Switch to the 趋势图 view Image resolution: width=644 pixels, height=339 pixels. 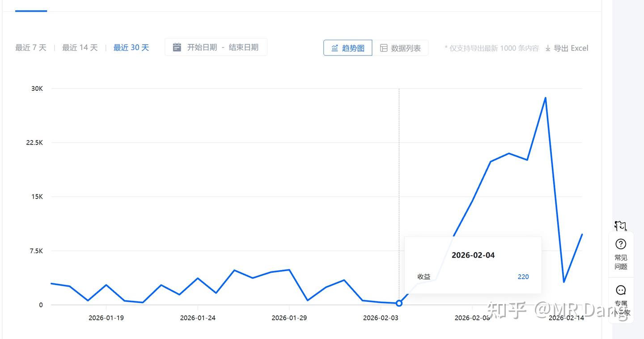(348, 48)
